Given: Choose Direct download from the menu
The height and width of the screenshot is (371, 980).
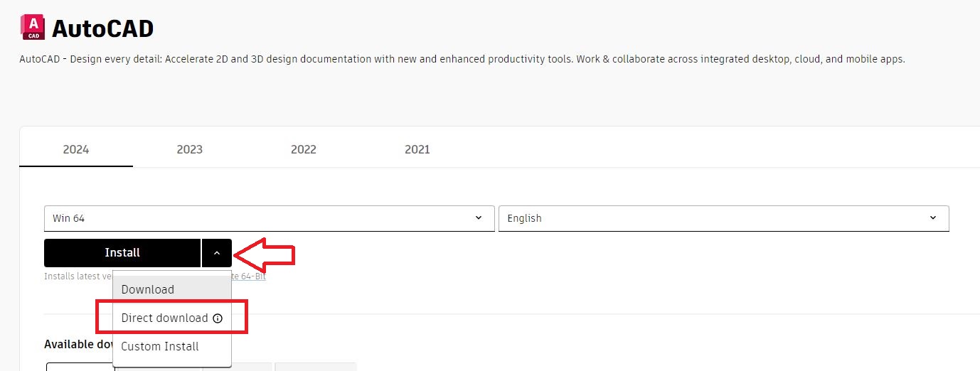Looking at the screenshot, I should point(164,318).
